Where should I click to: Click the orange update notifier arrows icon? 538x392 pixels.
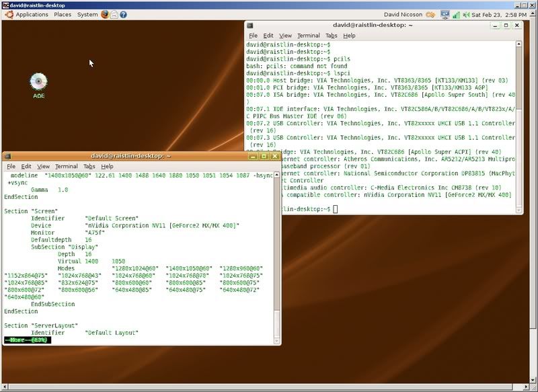(430, 15)
